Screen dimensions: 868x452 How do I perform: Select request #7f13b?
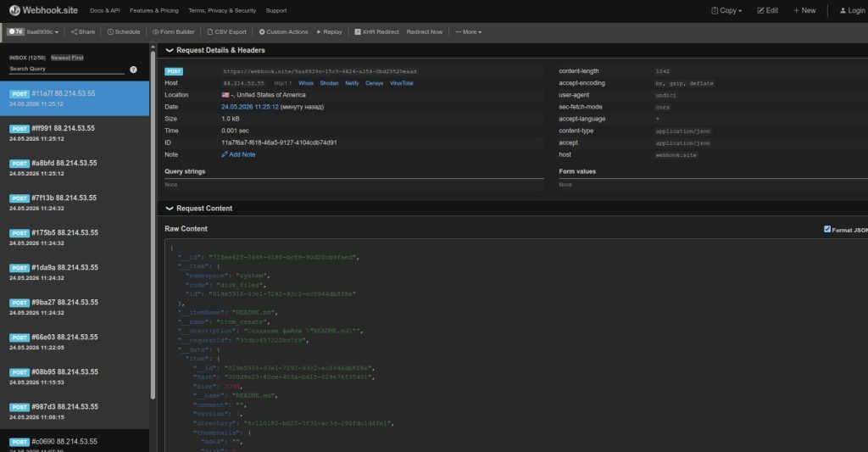(x=75, y=203)
